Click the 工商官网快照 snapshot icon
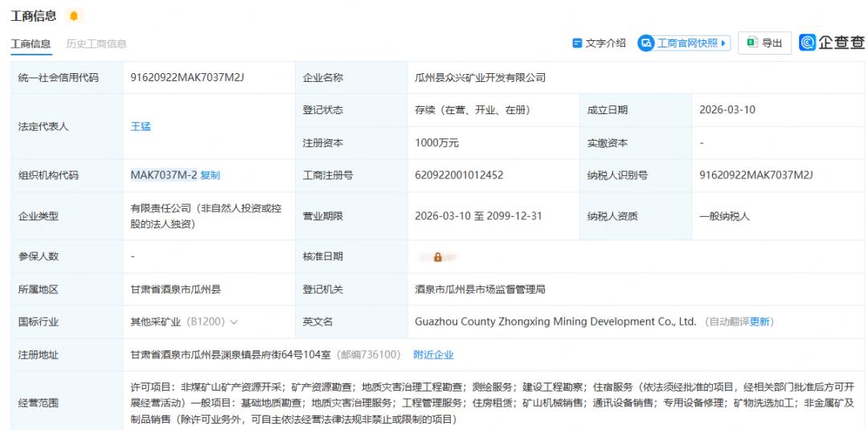The image size is (868, 430). [646, 43]
